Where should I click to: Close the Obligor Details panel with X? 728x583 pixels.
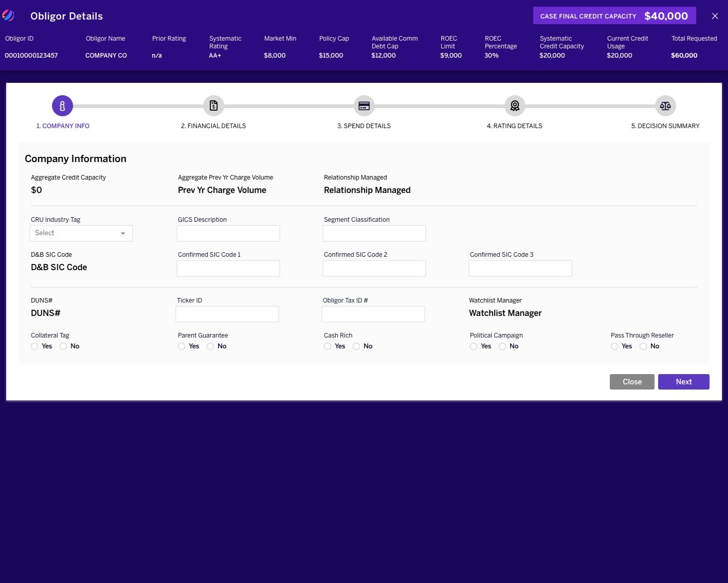pyautogui.click(x=715, y=16)
